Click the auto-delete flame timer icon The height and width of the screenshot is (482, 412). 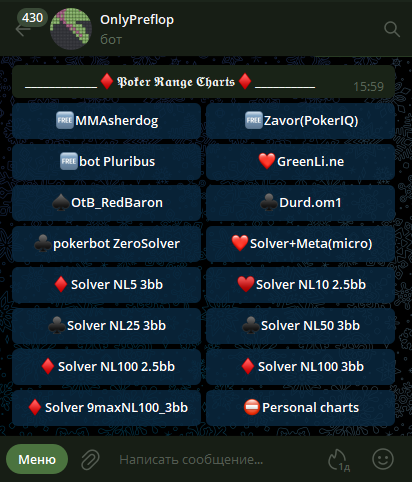(338, 460)
